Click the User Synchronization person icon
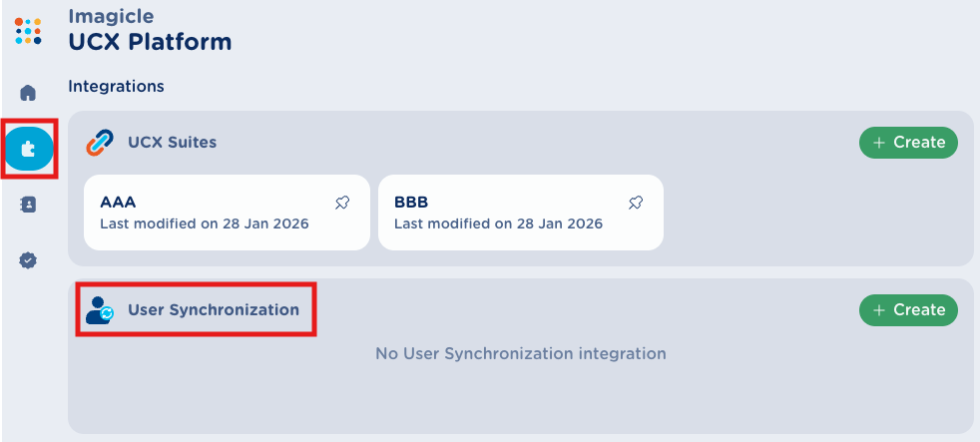 100,310
